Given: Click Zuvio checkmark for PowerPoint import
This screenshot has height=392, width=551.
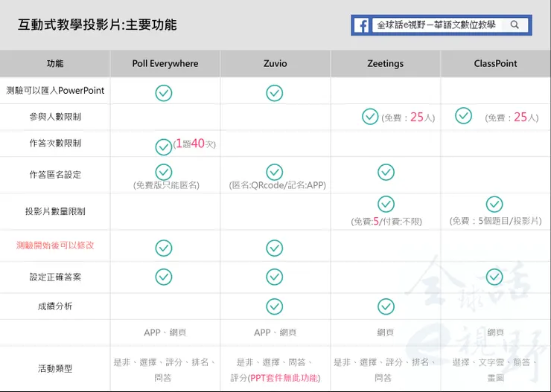Looking at the screenshot, I should 275,93.
